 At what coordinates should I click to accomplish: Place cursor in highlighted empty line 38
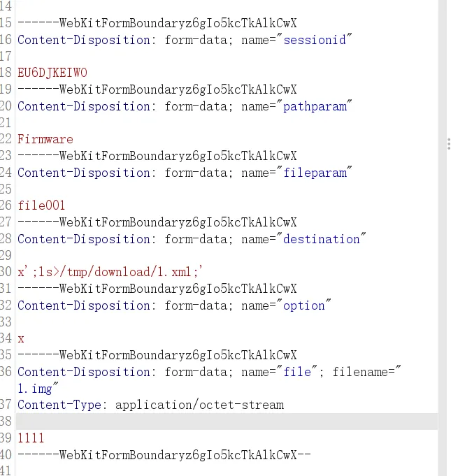[227, 421]
